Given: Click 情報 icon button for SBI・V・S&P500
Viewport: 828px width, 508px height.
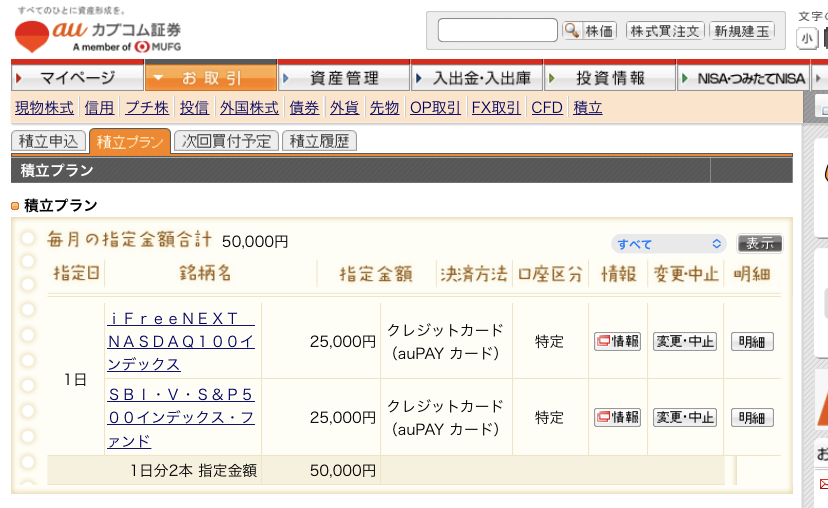Looking at the screenshot, I should point(617,418).
